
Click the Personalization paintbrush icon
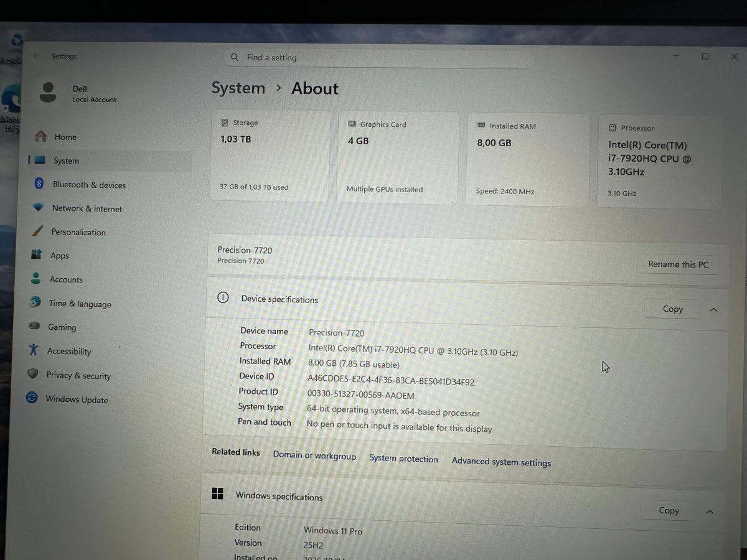click(x=37, y=231)
